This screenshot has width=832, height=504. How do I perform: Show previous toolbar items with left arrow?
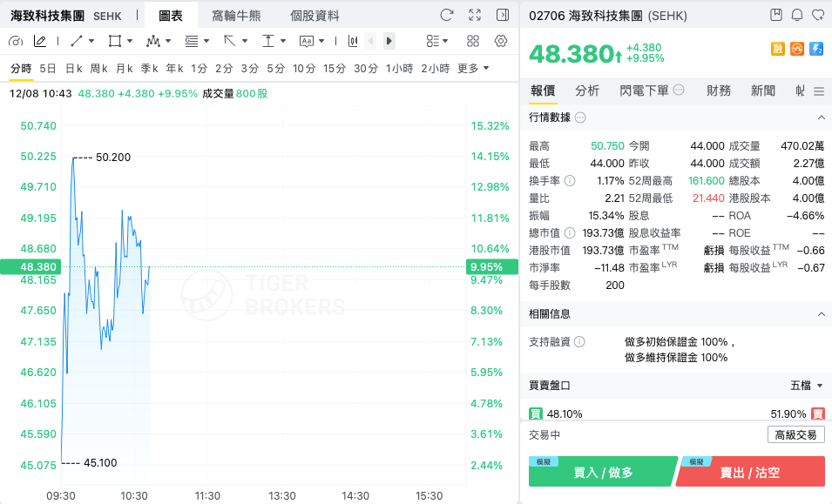[371, 41]
